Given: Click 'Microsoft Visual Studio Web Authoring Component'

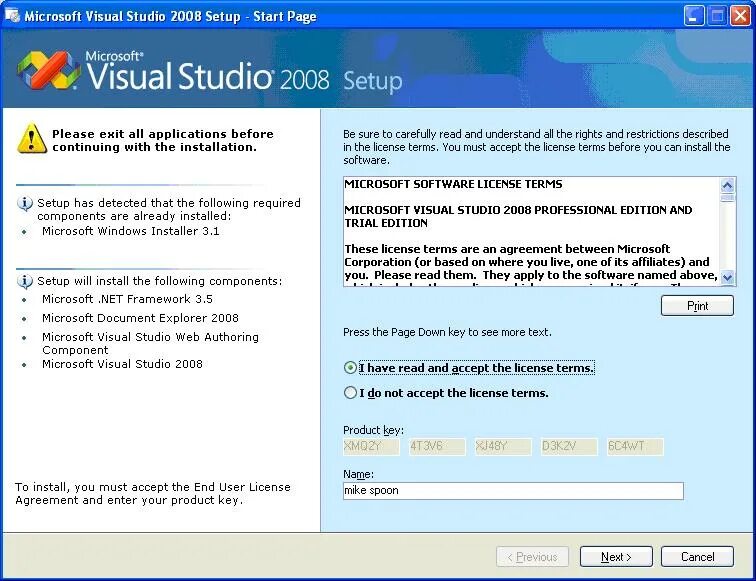Looking at the screenshot, I should 150,343.
